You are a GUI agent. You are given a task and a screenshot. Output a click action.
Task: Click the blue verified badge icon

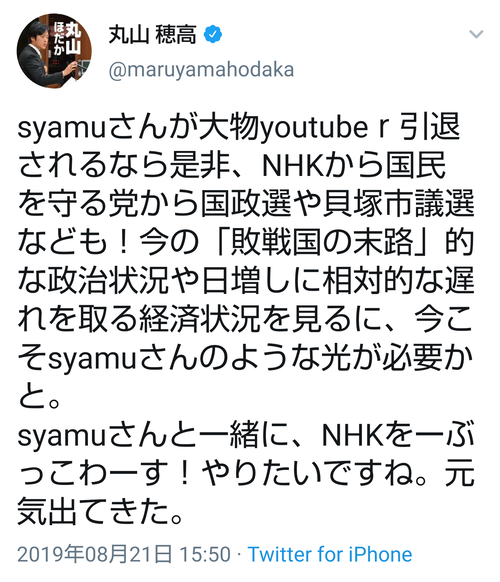pos(213,35)
